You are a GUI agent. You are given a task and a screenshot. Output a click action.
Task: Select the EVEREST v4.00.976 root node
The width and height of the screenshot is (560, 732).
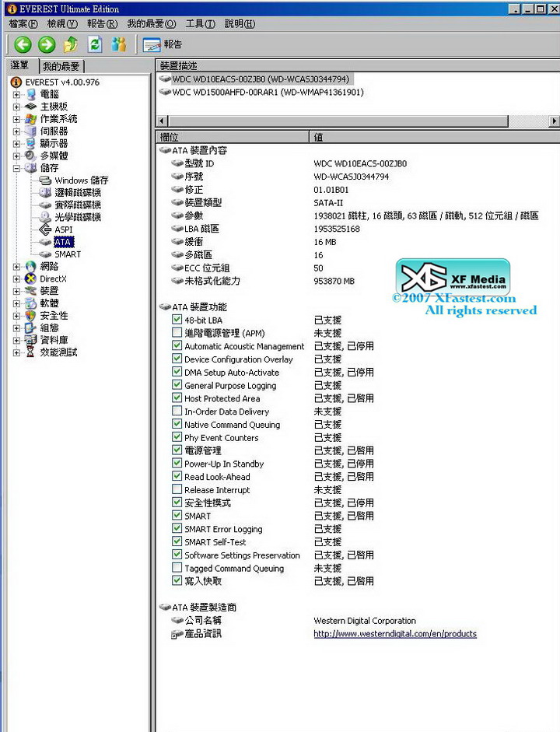click(62, 82)
